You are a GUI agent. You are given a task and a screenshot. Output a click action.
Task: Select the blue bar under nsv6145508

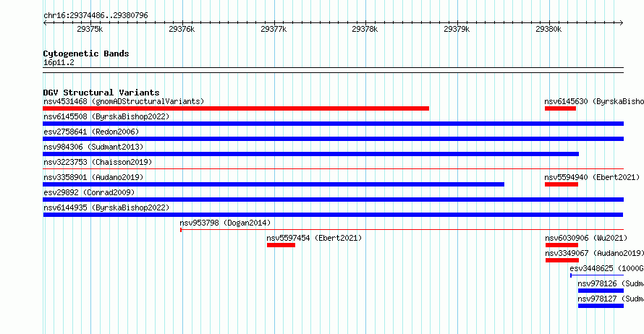333,124
